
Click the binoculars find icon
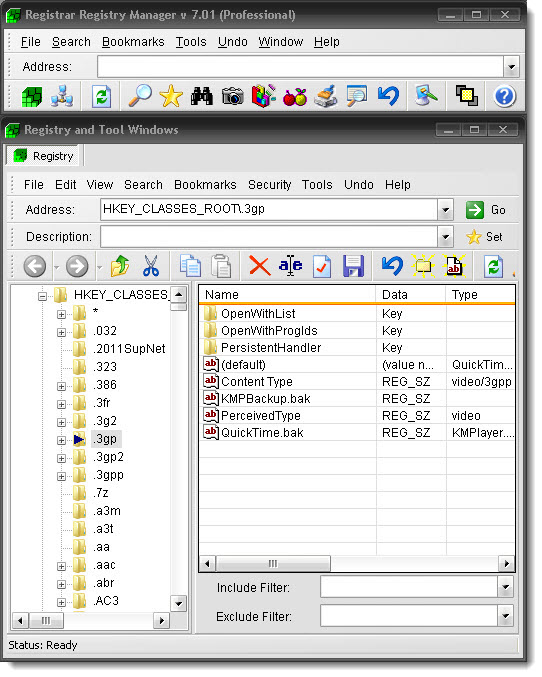(202, 96)
